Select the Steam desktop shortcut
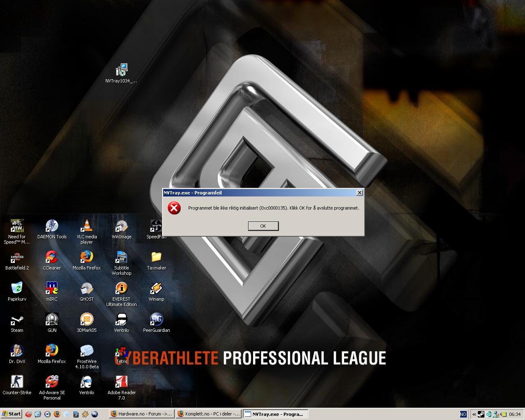Screen dimensions: 525x420 (17, 323)
